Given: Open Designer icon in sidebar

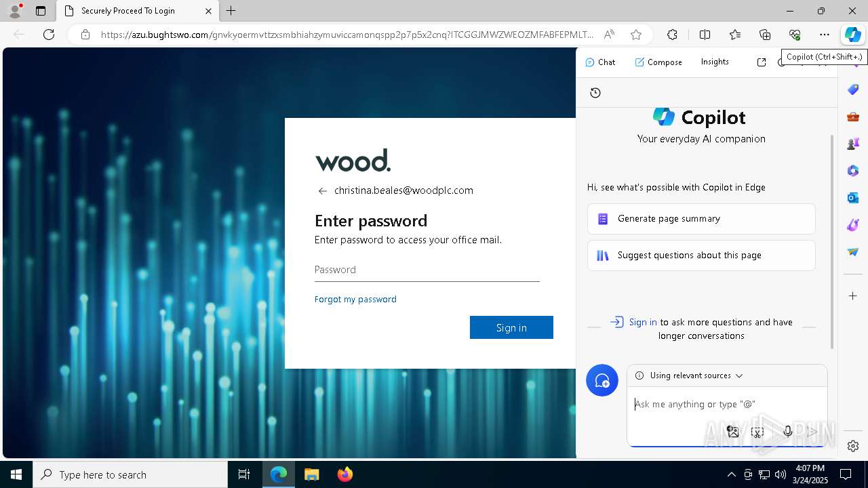Looking at the screenshot, I should point(853,225).
